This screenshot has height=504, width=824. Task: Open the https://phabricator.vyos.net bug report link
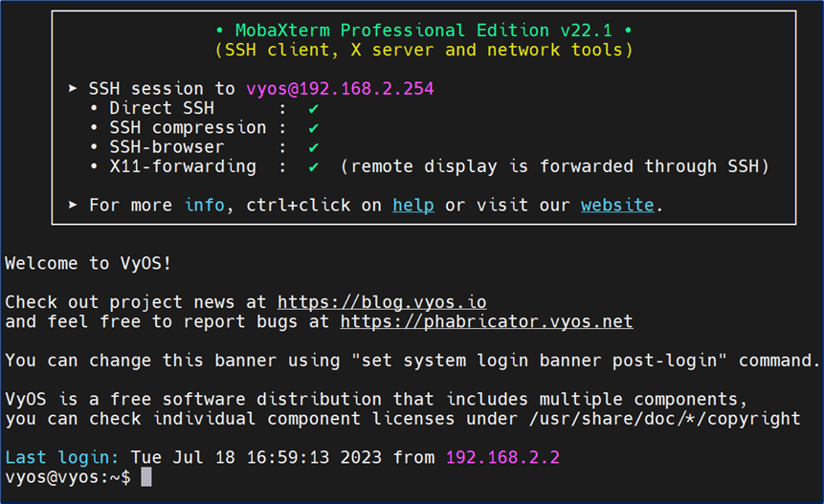click(x=486, y=321)
